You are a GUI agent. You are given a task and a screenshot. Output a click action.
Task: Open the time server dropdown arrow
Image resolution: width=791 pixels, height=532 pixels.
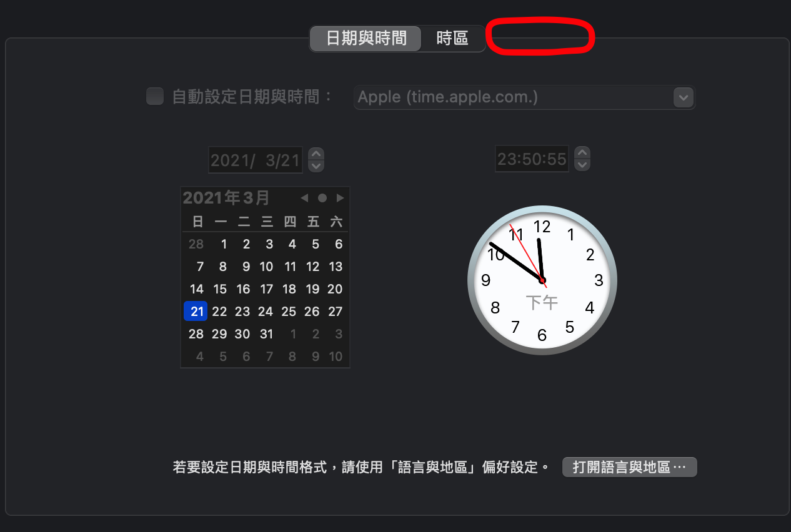(684, 97)
